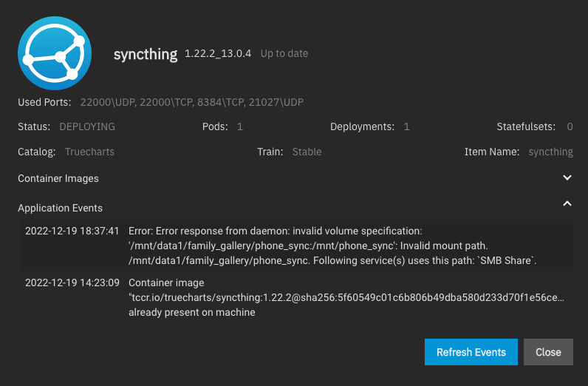This screenshot has width=588, height=386.
Task: Click the Pods count value
Action: pyautogui.click(x=240, y=126)
